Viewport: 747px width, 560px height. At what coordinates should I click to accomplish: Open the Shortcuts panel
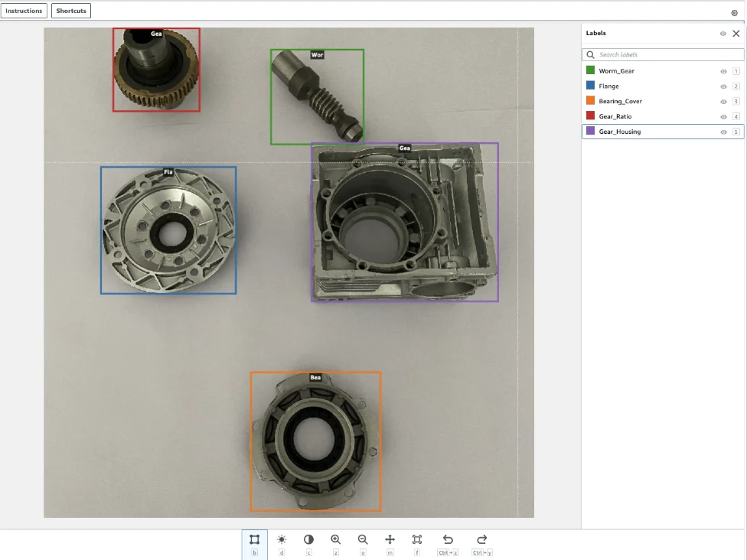pyautogui.click(x=71, y=11)
